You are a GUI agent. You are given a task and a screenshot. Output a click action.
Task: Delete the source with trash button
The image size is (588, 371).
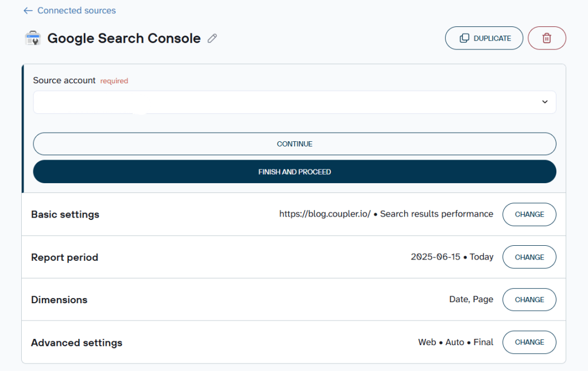(547, 38)
